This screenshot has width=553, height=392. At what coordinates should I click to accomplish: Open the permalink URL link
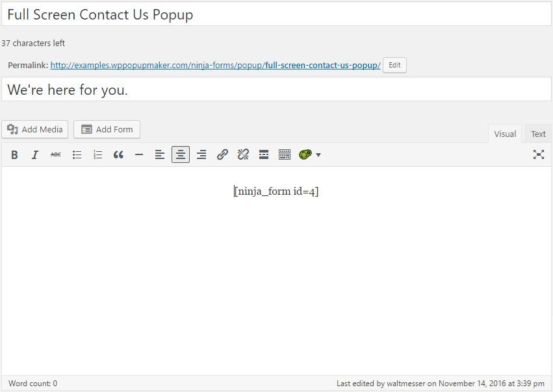208,65
